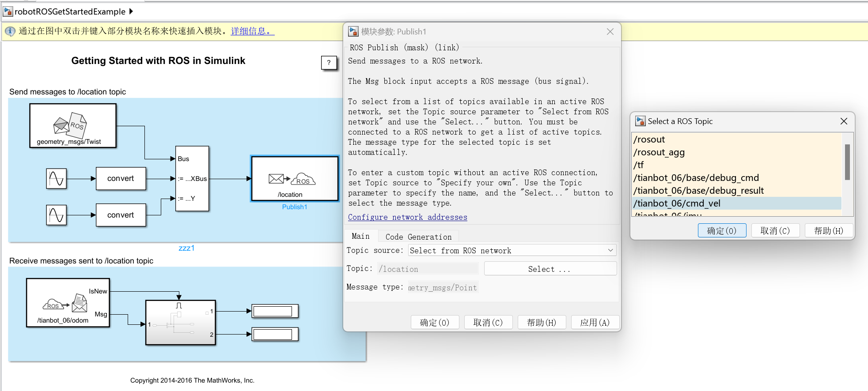The height and width of the screenshot is (391, 868).
Task: Select the /tianbot_06/cmd_vel topic
Action: pyautogui.click(x=737, y=203)
